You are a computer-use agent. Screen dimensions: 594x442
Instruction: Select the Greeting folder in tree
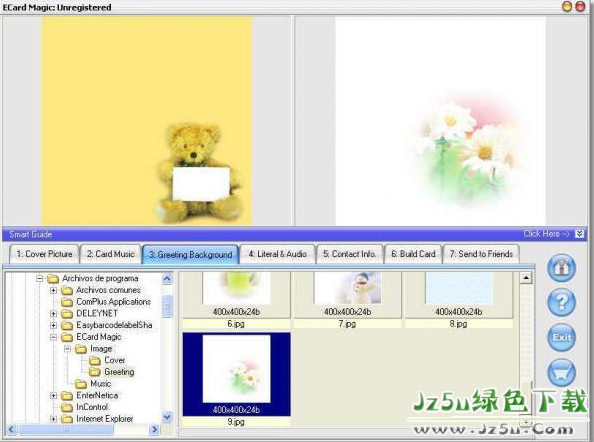(119, 372)
